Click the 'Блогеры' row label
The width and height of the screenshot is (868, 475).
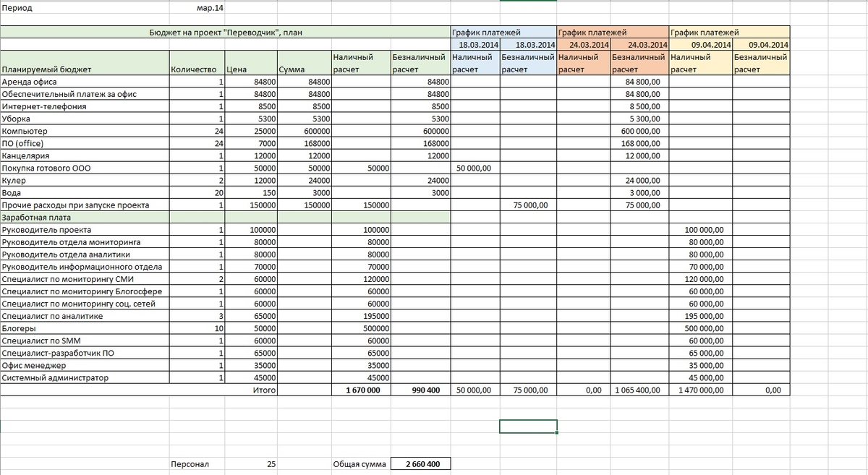[85, 328]
